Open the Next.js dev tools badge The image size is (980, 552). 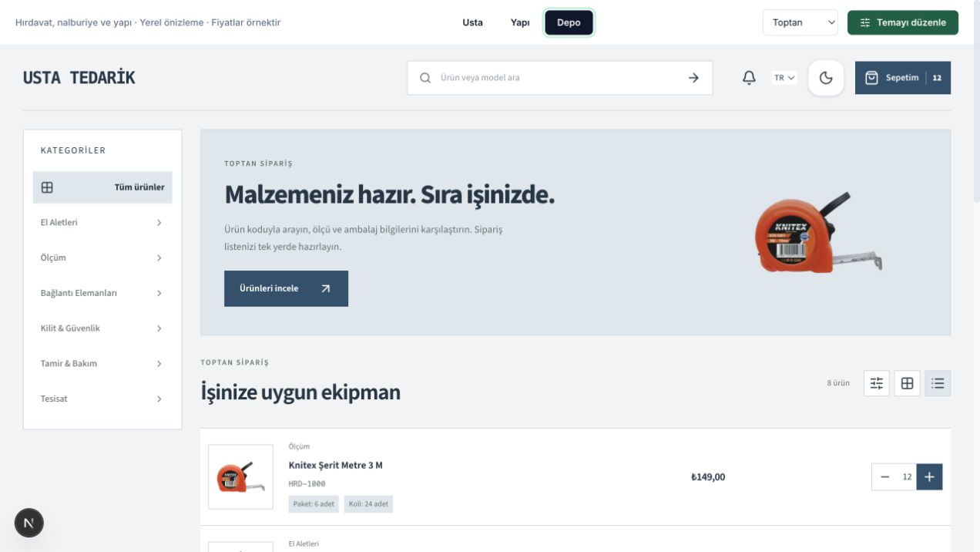pyautogui.click(x=29, y=523)
